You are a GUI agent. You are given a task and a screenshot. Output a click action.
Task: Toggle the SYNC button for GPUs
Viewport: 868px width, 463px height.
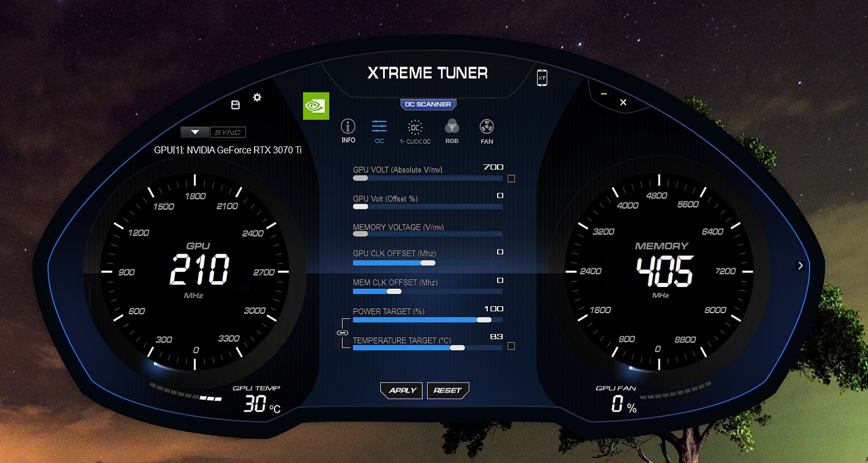coord(227,133)
